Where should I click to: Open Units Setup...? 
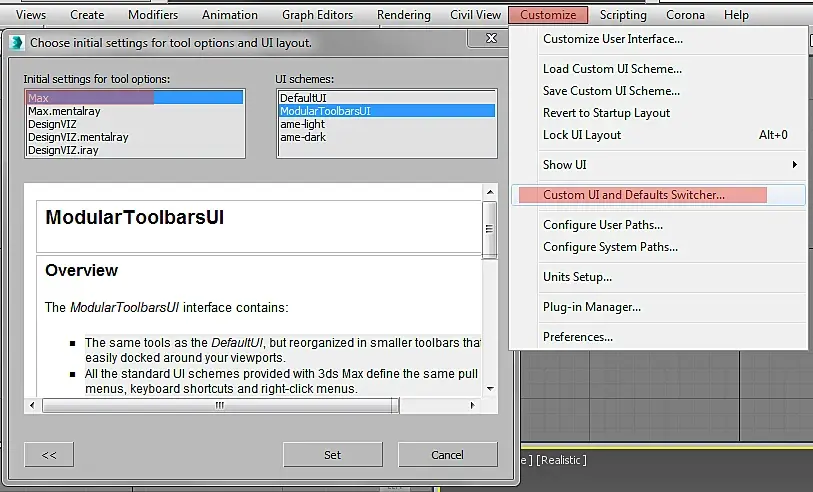coord(658,277)
